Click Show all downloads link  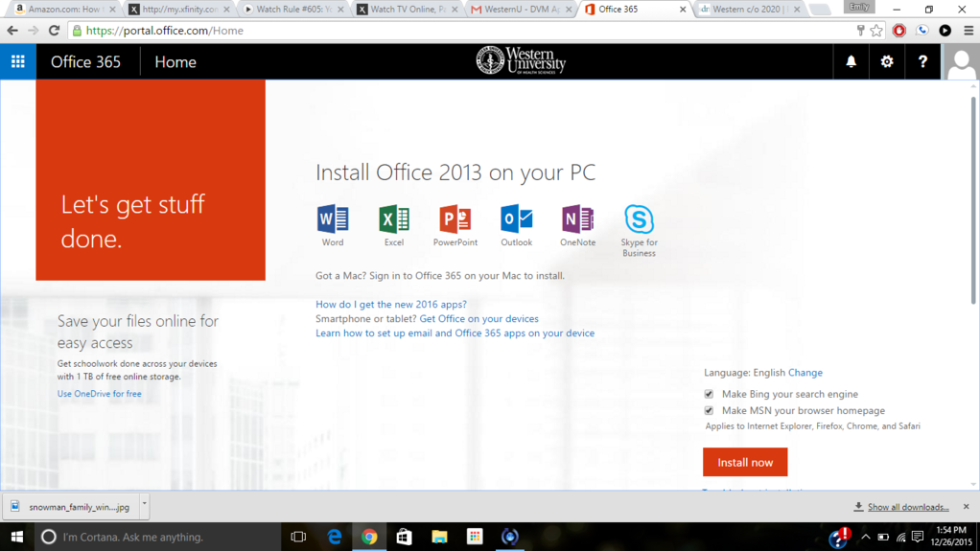[907, 507]
